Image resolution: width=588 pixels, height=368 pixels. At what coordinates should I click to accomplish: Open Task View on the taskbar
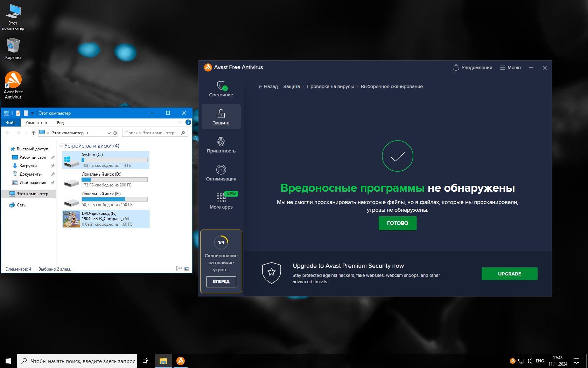click(146, 361)
